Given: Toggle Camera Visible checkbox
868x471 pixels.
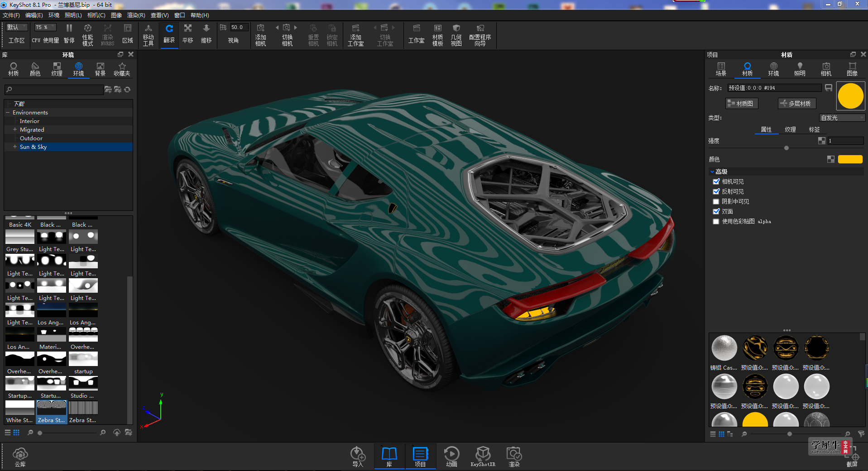Looking at the screenshot, I should tap(716, 181).
